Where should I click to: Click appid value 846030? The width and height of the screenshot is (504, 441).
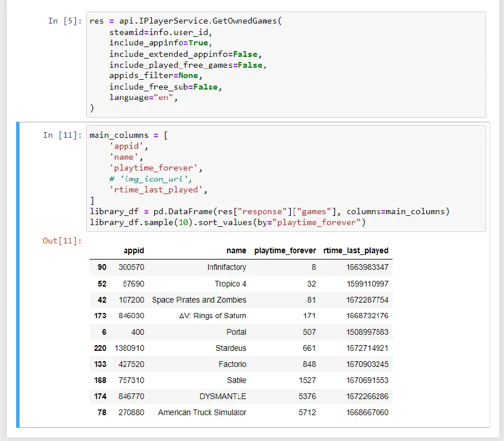pos(131,316)
